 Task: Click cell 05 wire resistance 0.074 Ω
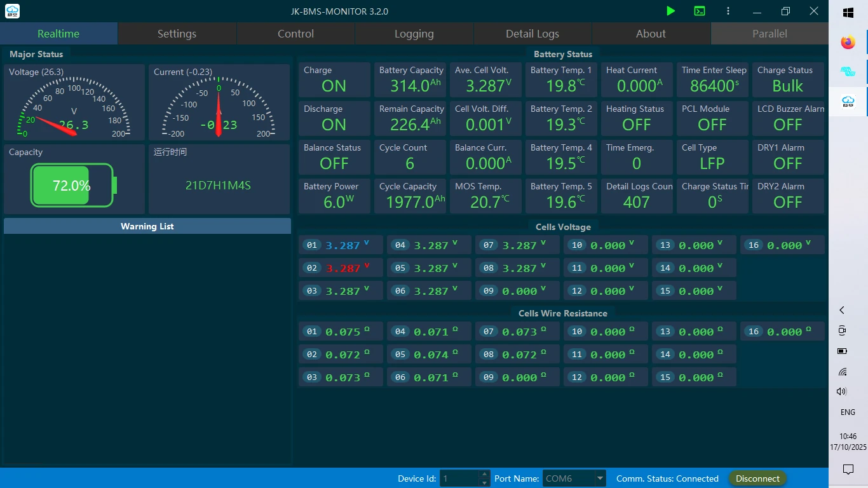(x=435, y=355)
